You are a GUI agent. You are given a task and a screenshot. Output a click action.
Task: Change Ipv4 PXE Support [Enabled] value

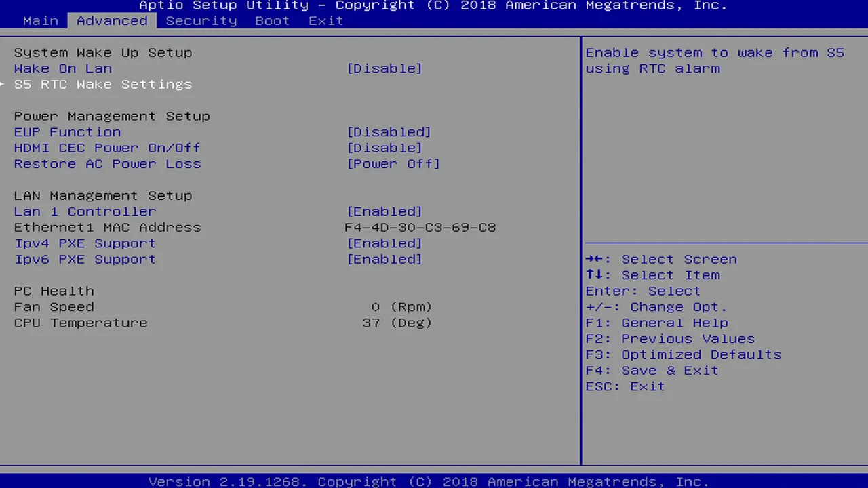[384, 243]
